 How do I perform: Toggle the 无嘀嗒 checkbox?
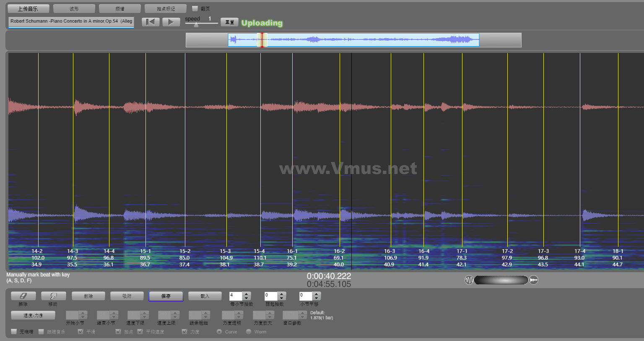14,332
